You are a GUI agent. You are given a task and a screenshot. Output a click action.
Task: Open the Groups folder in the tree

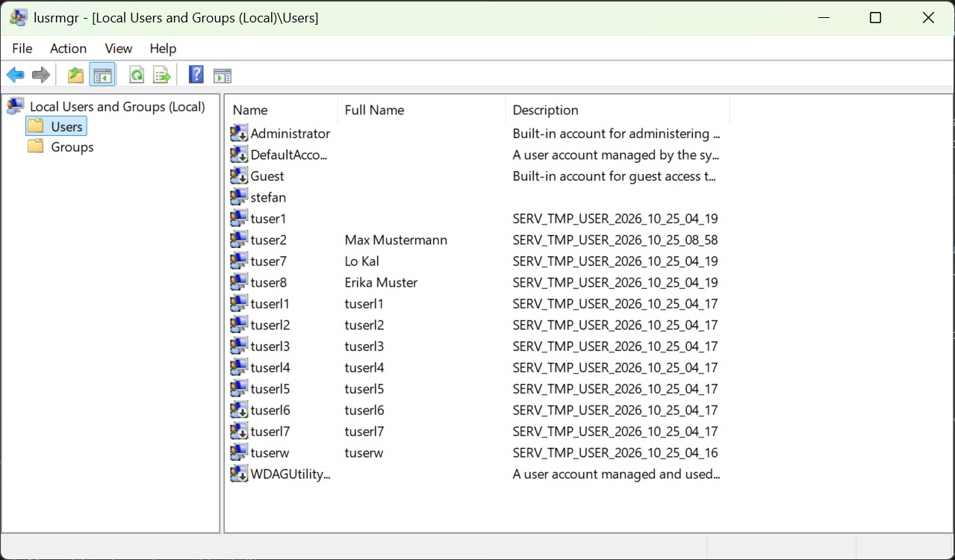coord(72,147)
